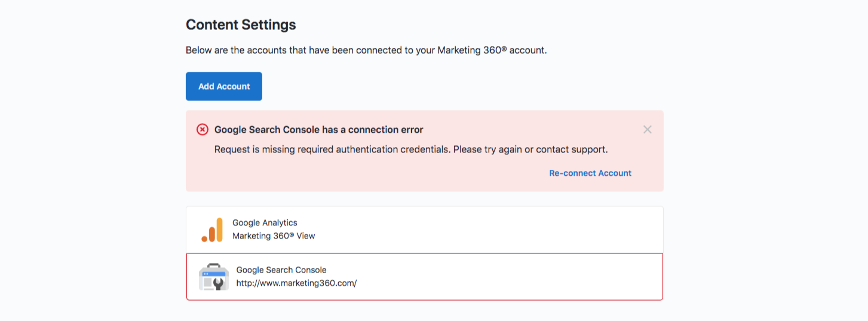Viewport: 868px width, 321px height.
Task: Click the Google Analytics bar chart logo
Action: [212, 230]
